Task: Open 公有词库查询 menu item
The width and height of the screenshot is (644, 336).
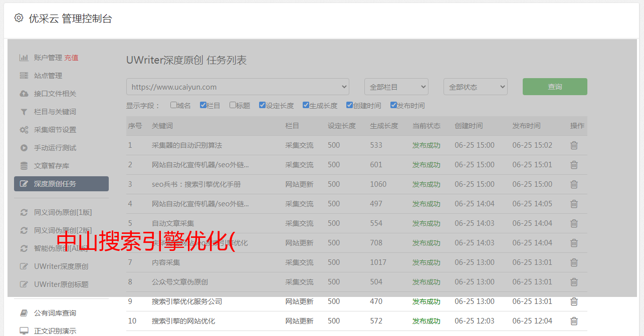Action: [55, 313]
